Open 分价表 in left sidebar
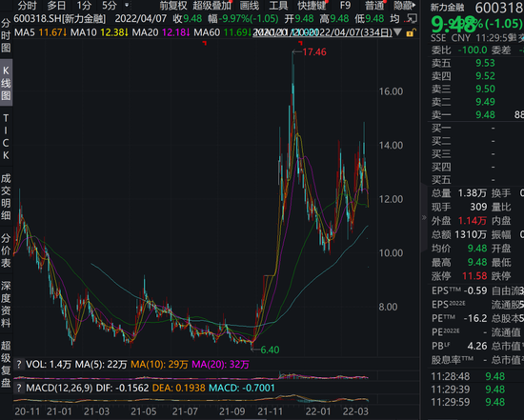This screenshot has width=524, height=420. coord(6,250)
